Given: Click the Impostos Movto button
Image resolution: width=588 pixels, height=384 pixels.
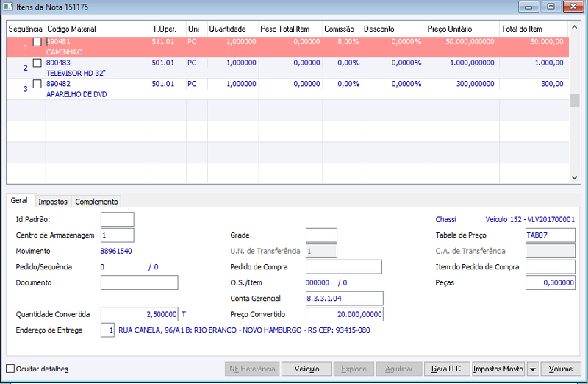Looking at the screenshot, I should 498,369.
